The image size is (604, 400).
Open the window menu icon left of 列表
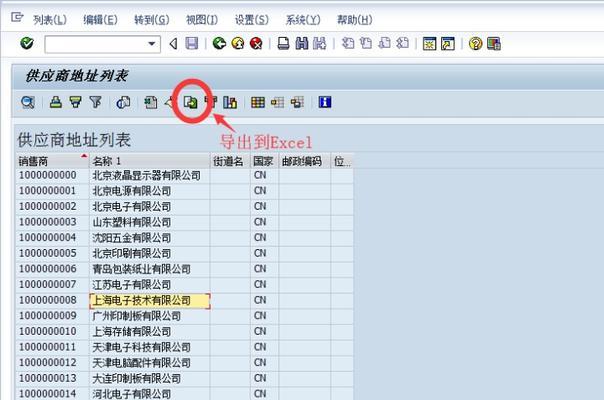click(x=17, y=17)
